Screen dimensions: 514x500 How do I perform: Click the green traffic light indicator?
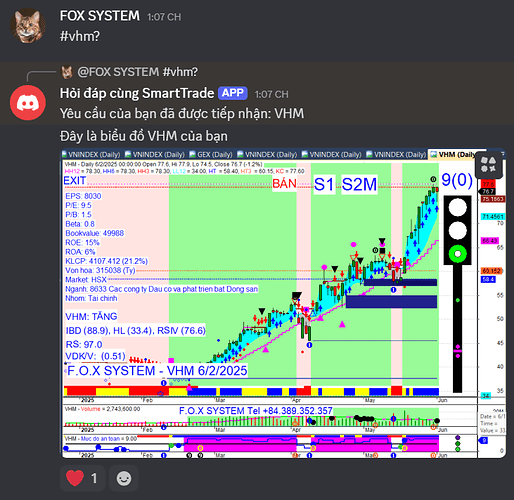point(458,254)
